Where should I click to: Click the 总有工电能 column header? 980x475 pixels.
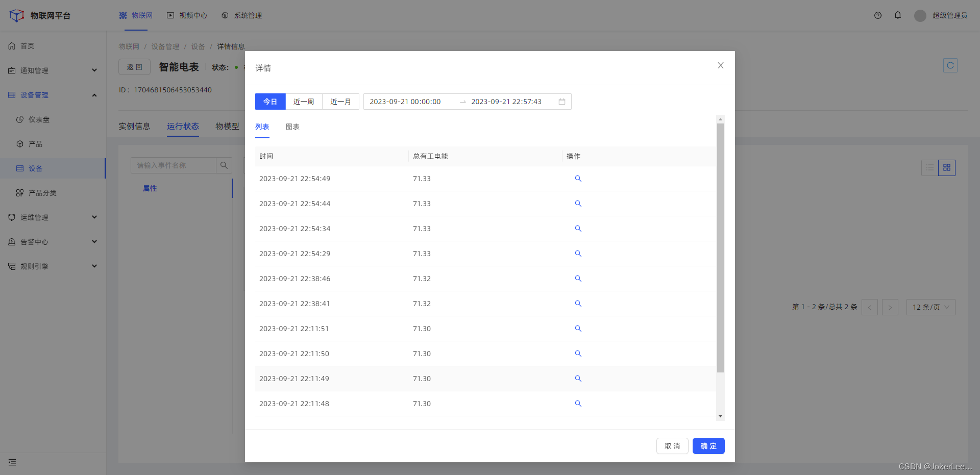click(x=485, y=156)
